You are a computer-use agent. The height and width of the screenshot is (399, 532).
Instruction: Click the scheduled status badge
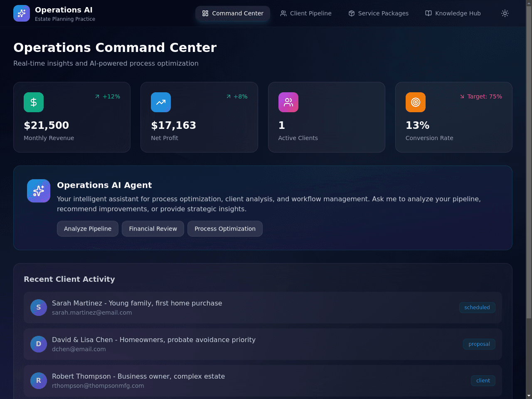[x=477, y=308]
